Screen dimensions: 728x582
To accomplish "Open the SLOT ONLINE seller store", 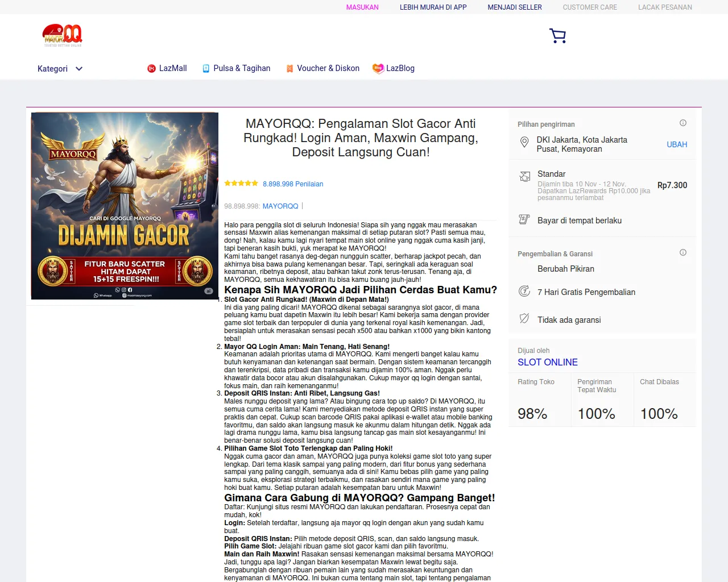I will click(548, 362).
